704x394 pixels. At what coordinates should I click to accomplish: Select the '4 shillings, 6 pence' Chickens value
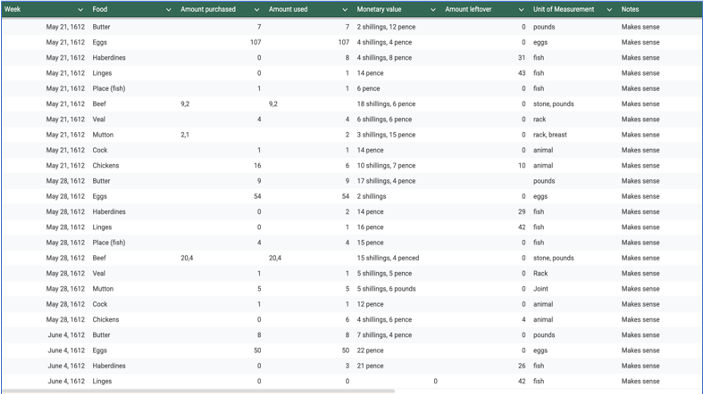pyautogui.click(x=384, y=320)
